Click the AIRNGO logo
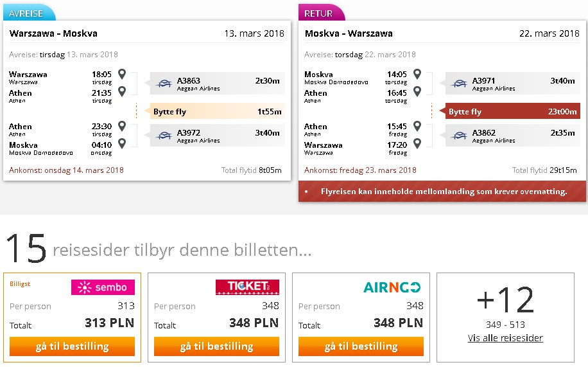 coord(392,287)
